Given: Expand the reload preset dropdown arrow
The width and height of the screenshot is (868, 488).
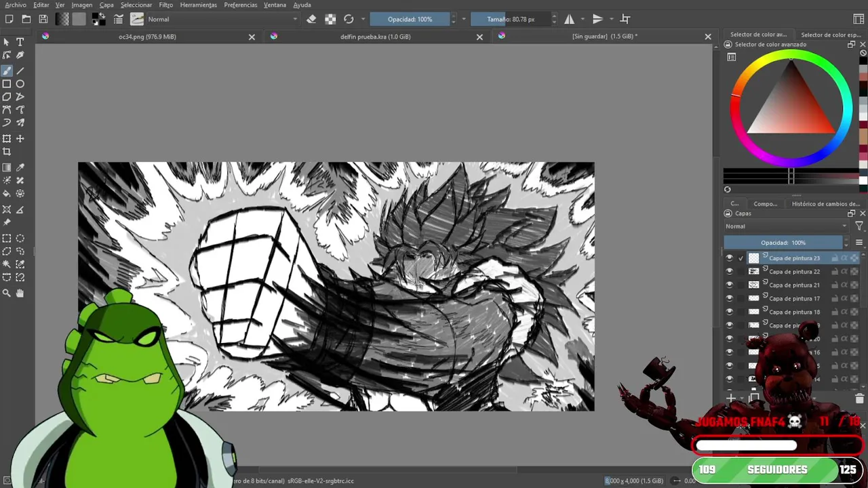Looking at the screenshot, I should (x=363, y=19).
